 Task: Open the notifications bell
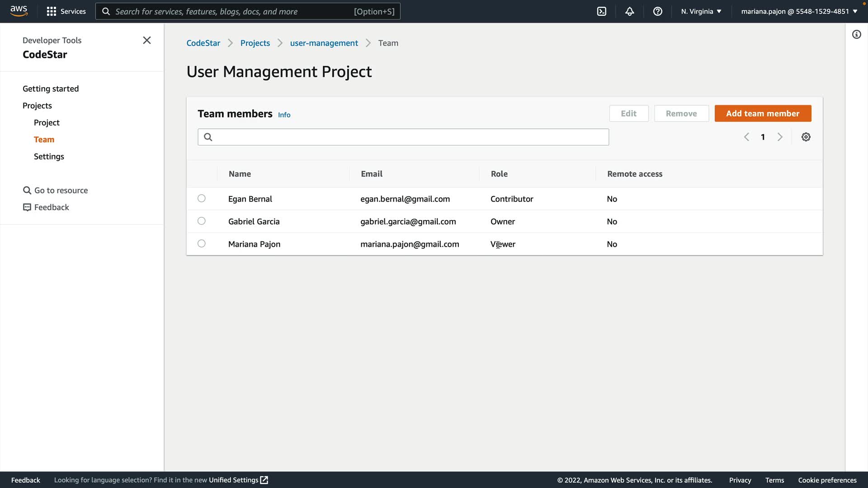pyautogui.click(x=629, y=11)
